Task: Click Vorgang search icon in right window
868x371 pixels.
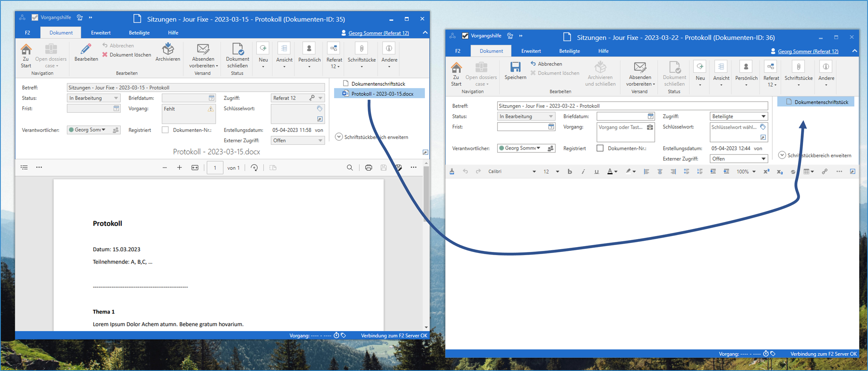Action: [x=650, y=127]
